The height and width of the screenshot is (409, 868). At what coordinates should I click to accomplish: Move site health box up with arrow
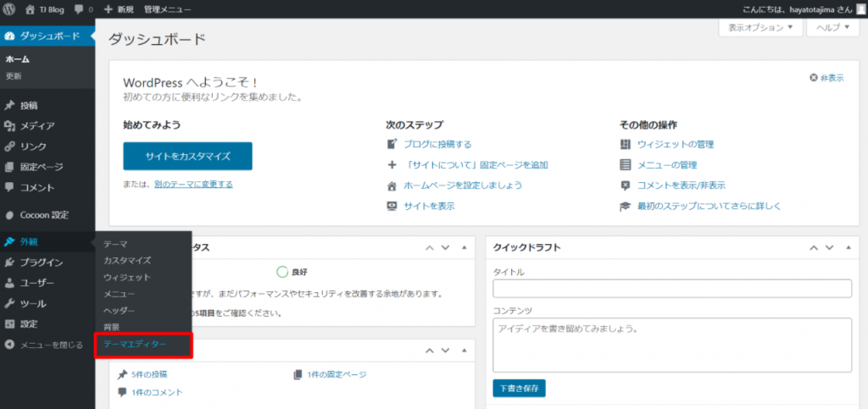[430, 247]
